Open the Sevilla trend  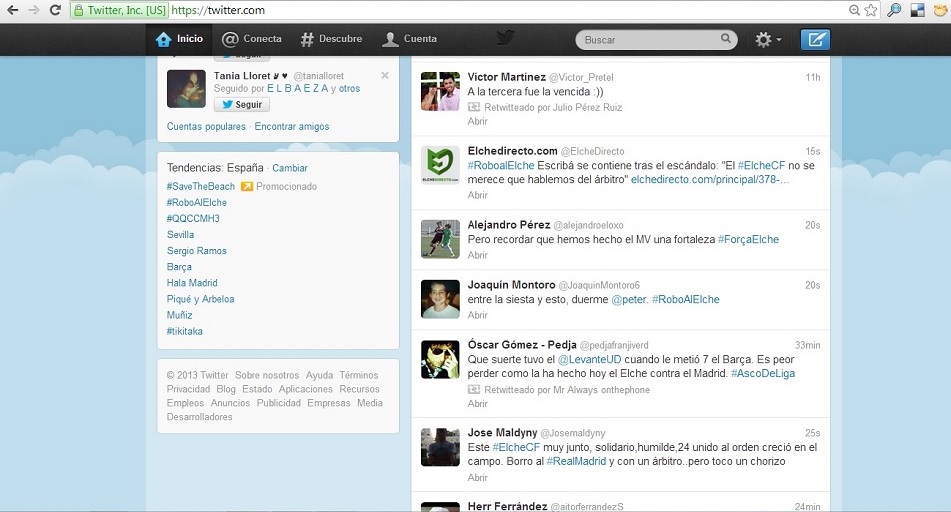pos(180,235)
